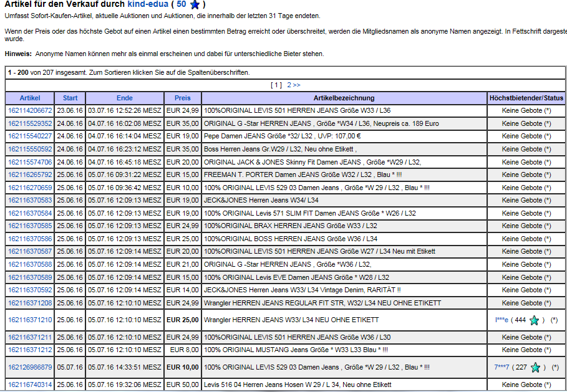This screenshot has width=567, height=392.
Task: Click the EUR 50,00 price cell
Action: (x=183, y=385)
